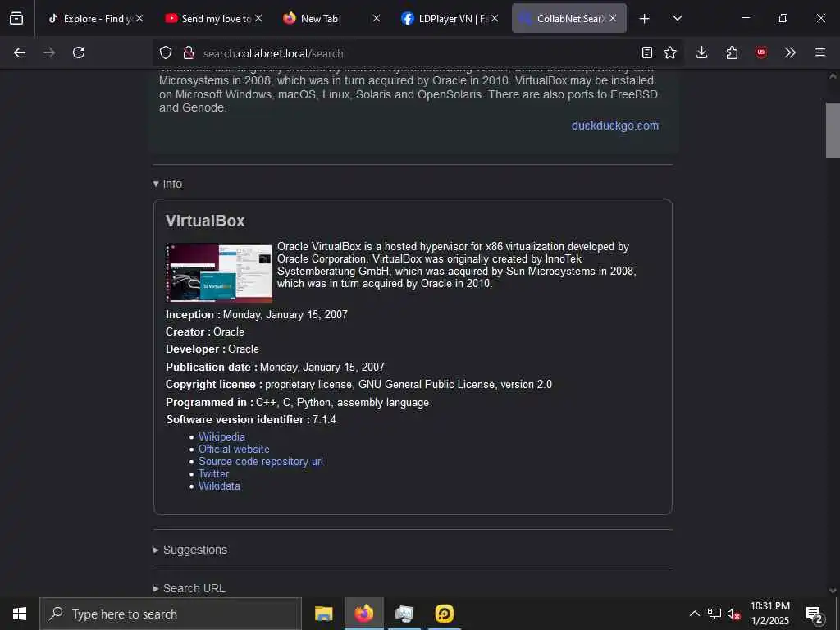840x630 pixels.
Task: Click the taskbar search box
Action: coord(171,614)
